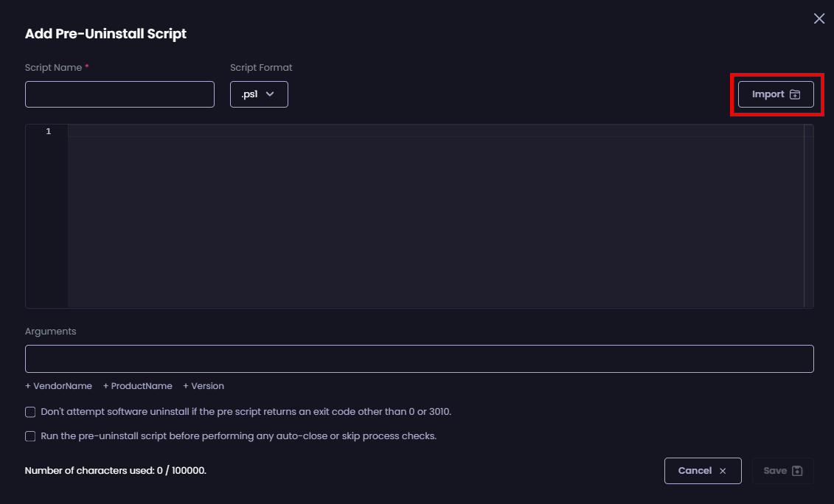This screenshot has height=504, width=834.
Task: Click the save icon inside the Save button
Action: pyautogui.click(x=798, y=471)
